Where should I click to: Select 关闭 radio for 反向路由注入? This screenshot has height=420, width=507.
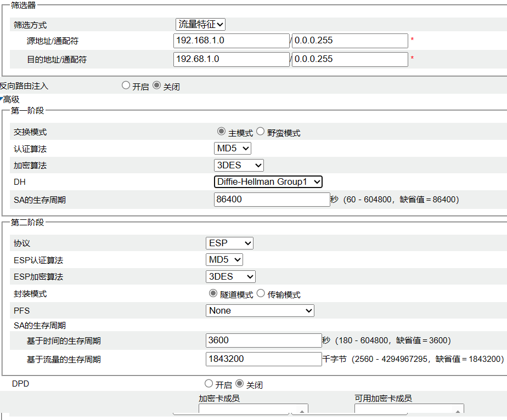point(156,86)
